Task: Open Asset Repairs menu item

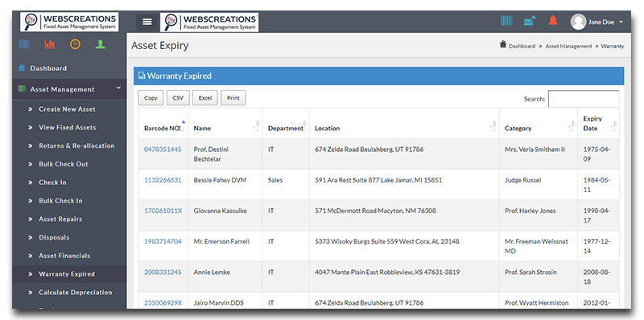Action: (x=60, y=219)
